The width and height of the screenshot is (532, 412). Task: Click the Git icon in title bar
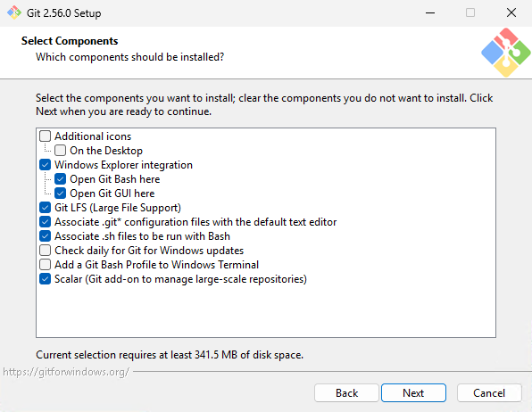[14, 12]
